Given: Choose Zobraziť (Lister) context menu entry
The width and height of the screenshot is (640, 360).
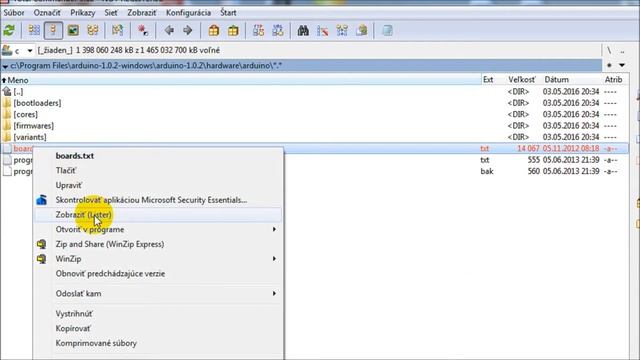Looking at the screenshot, I should (158, 215).
